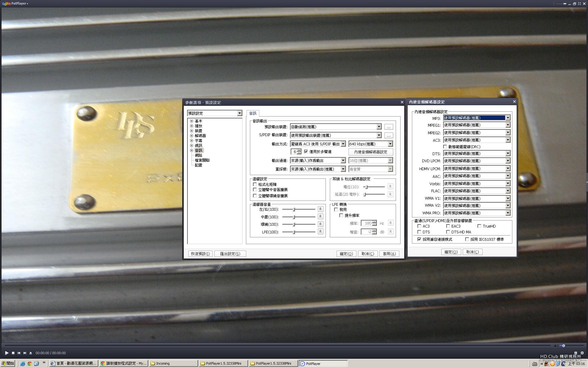Skip to the next track
The width and height of the screenshot is (588, 368).
(25, 353)
